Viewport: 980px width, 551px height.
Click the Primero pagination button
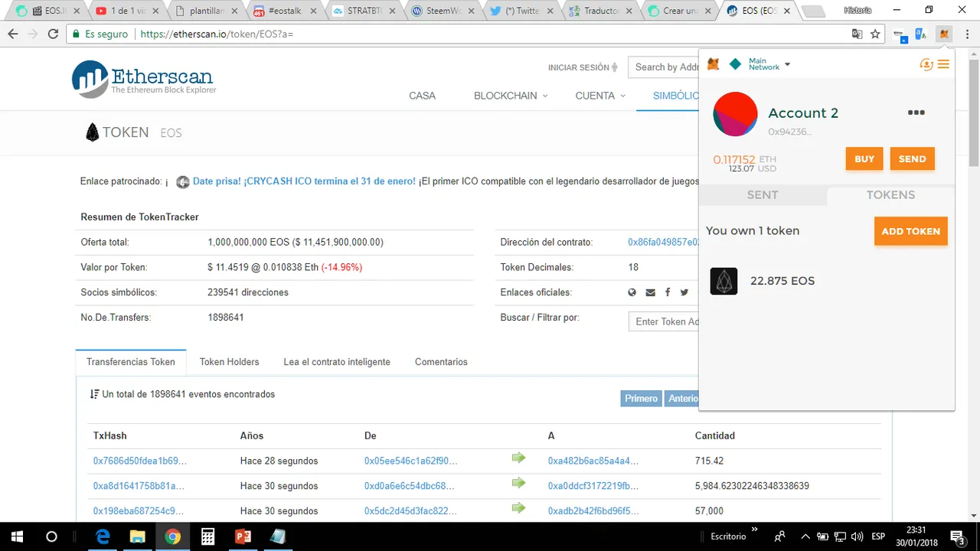click(x=641, y=399)
